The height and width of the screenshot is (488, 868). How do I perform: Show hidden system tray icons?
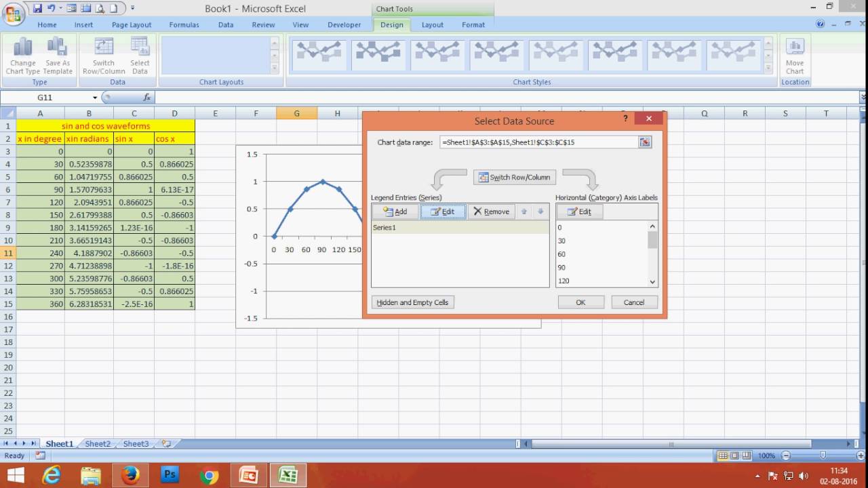tap(757, 476)
